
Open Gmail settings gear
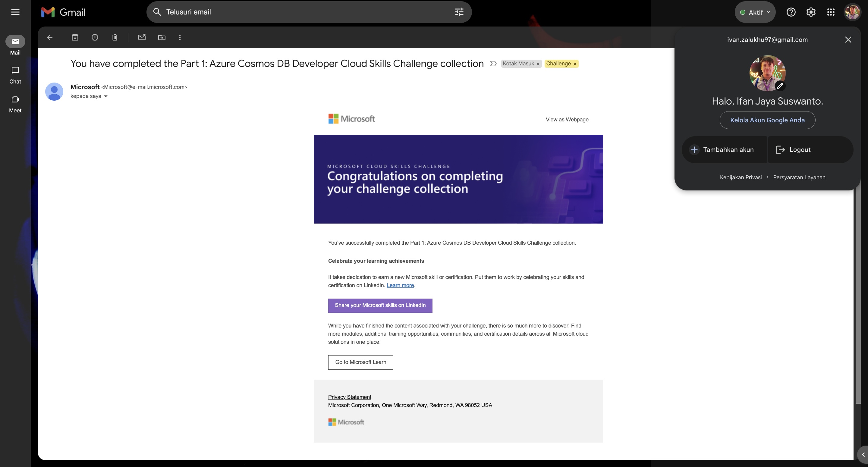point(811,12)
